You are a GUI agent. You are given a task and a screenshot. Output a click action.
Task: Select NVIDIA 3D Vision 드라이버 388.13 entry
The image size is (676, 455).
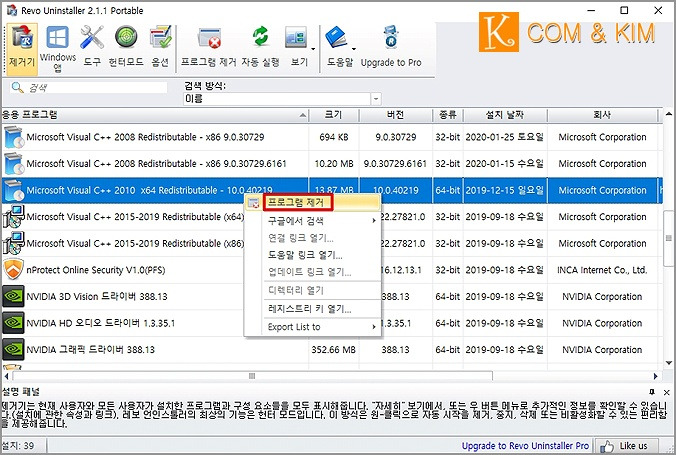click(97, 297)
